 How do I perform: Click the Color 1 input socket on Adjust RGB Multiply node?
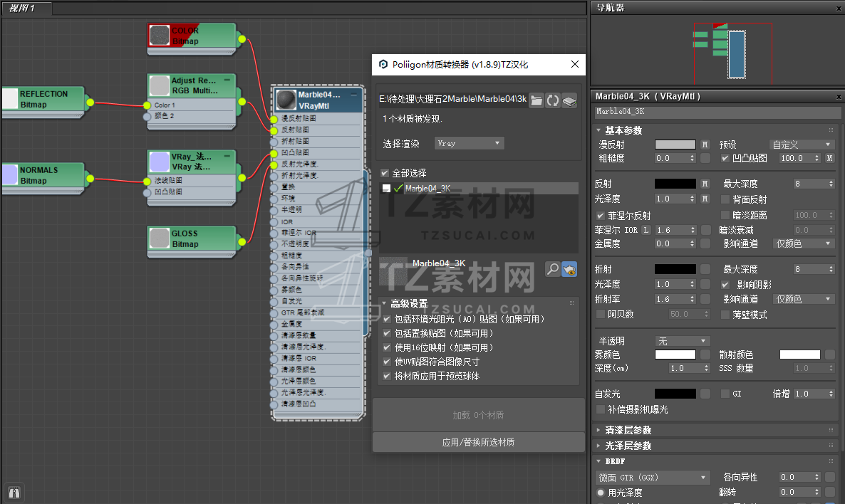pyautogui.click(x=147, y=105)
